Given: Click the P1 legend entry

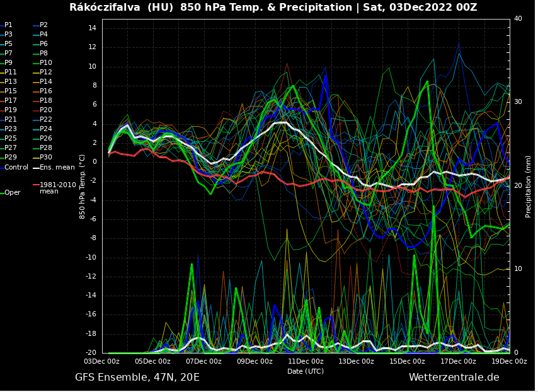Looking at the screenshot, I should coord(8,25).
